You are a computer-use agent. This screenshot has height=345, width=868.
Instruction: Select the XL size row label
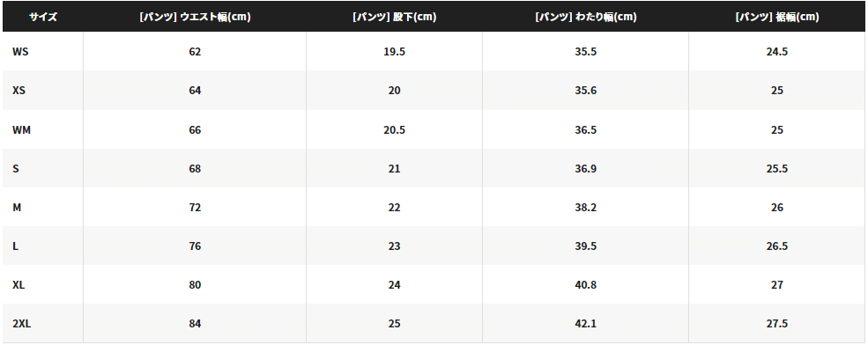point(19,285)
